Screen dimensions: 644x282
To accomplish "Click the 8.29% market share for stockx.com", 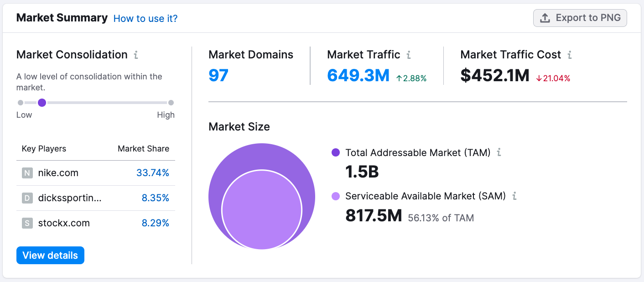I will tap(155, 223).
